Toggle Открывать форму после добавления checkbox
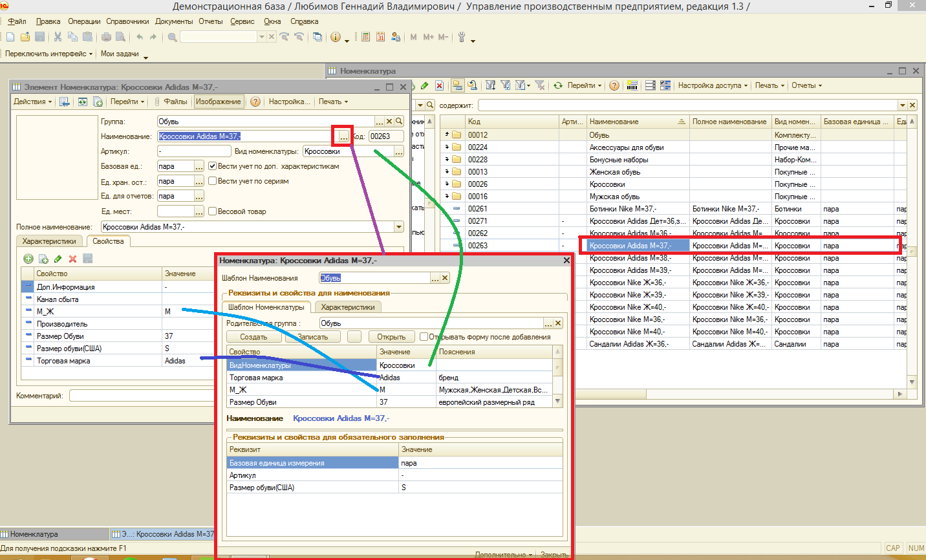926x560 pixels. click(x=424, y=337)
